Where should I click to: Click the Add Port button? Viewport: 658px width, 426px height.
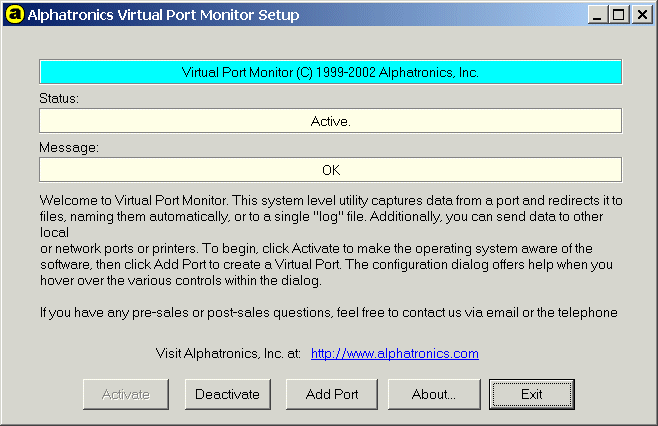[x=331, y=394]
